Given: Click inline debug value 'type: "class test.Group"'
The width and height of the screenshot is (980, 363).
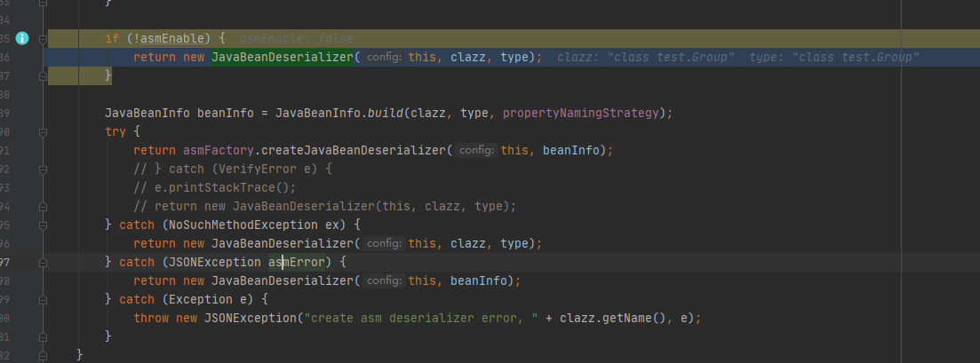Looking at the screenshot, I should (834, 58).
